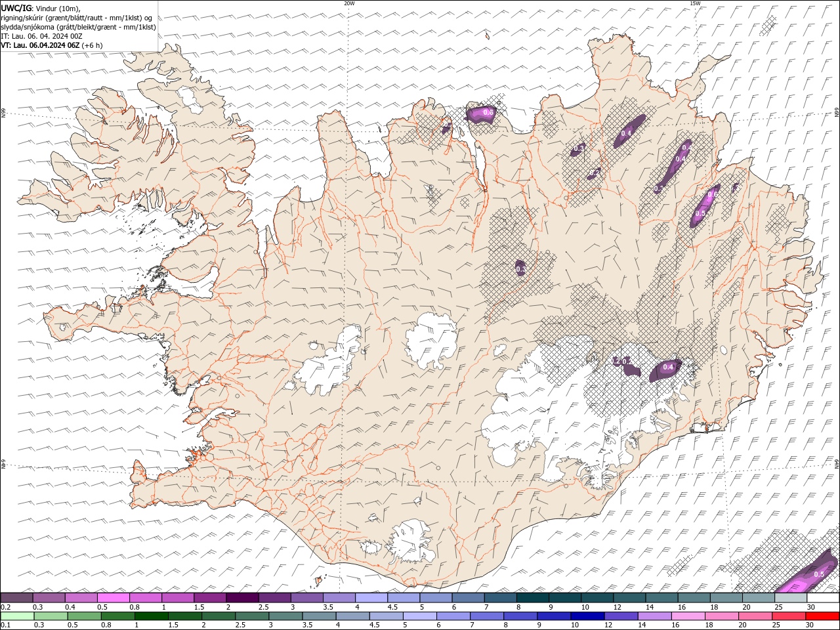This screenshot has width=840, height=630.
Task: Click the 0.4 label near the Vatnajökull northern edge
Action: coord(668,367)
